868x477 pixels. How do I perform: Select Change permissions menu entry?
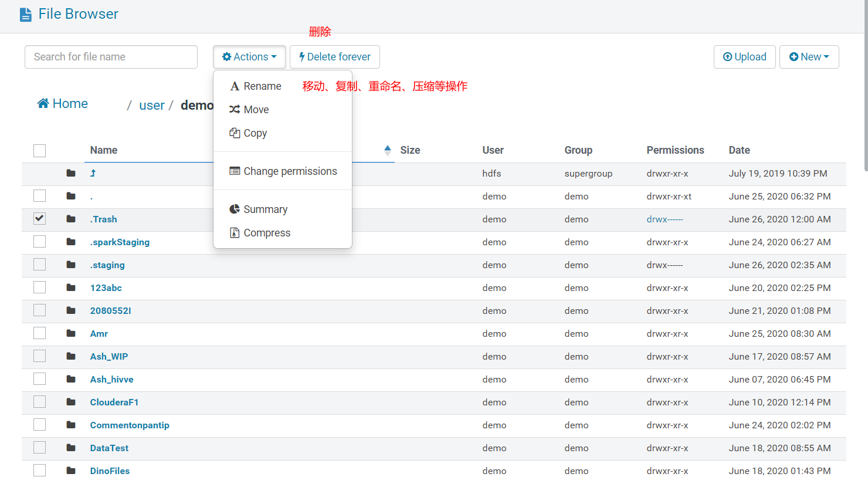pyautogui.click(x=283, y=171)
